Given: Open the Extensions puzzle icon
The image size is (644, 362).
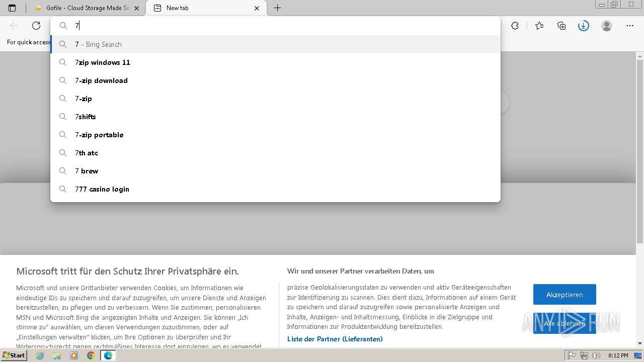Looking at the screenshot, I should point(515,26).
